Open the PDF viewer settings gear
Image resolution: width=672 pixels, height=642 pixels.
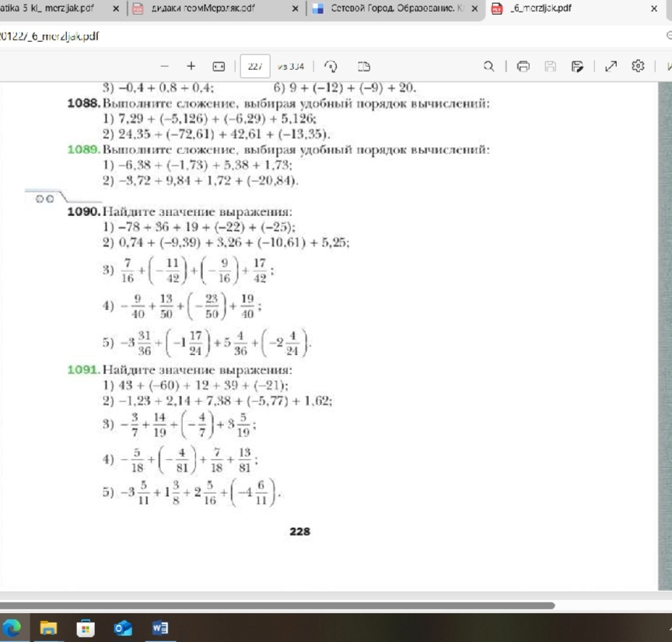click(639, 66)
